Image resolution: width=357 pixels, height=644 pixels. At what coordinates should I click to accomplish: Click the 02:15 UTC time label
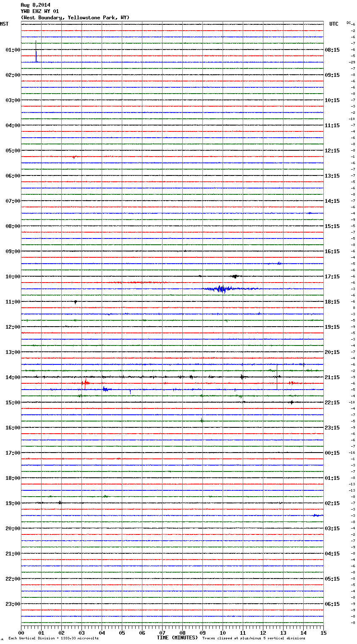[332, 503]
